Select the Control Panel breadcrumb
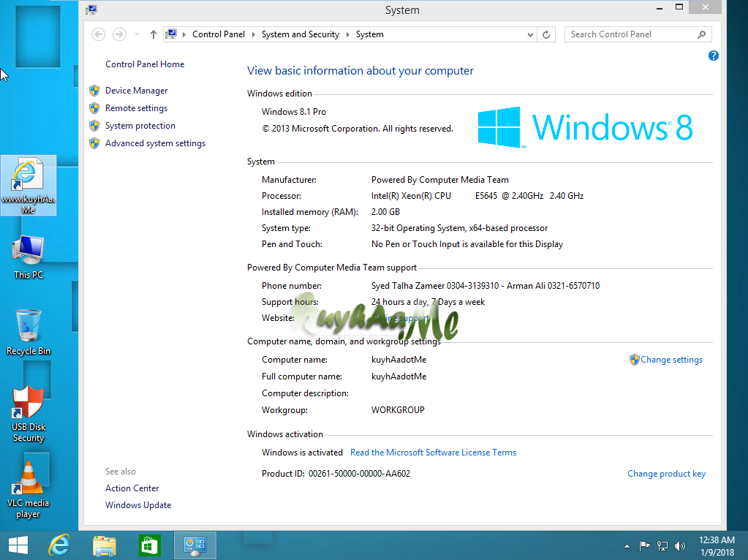 pos(219,34)
